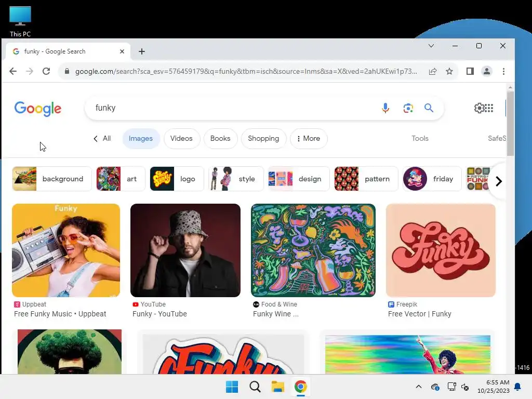This screenshot has height=399, width=532.
Task: Show hidden system tray icons
Action: pyautogui.click(x=419, y=387)
